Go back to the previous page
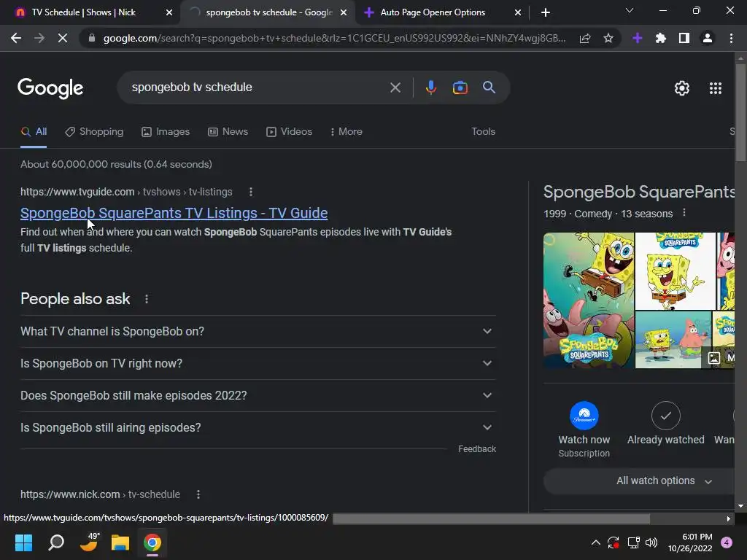Viewport: 747px width, 560px height. click(x=16, y=38)
